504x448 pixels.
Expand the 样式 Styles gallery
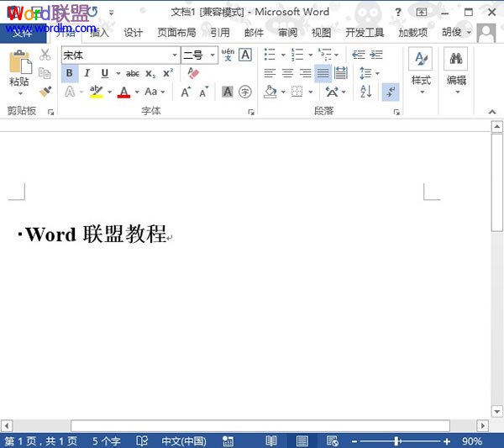coord(421,72)
